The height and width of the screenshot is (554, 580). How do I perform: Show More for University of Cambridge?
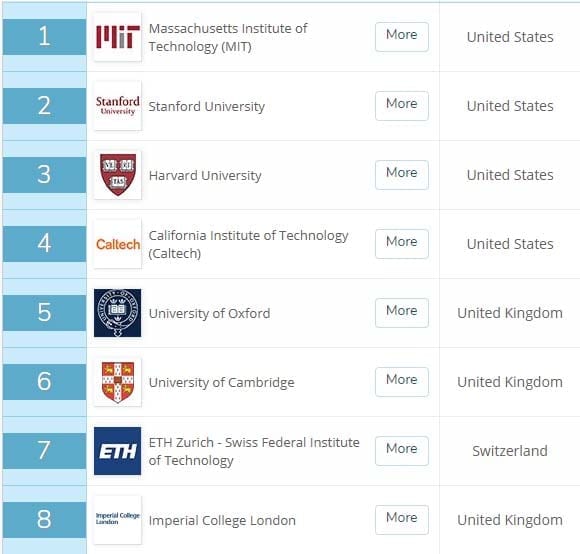(402, 382)
